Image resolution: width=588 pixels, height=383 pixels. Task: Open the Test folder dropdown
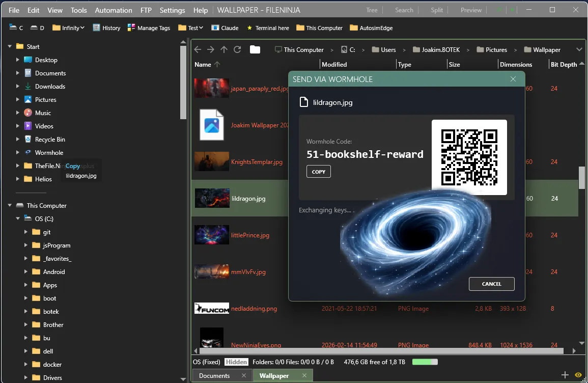coord(190,28)
